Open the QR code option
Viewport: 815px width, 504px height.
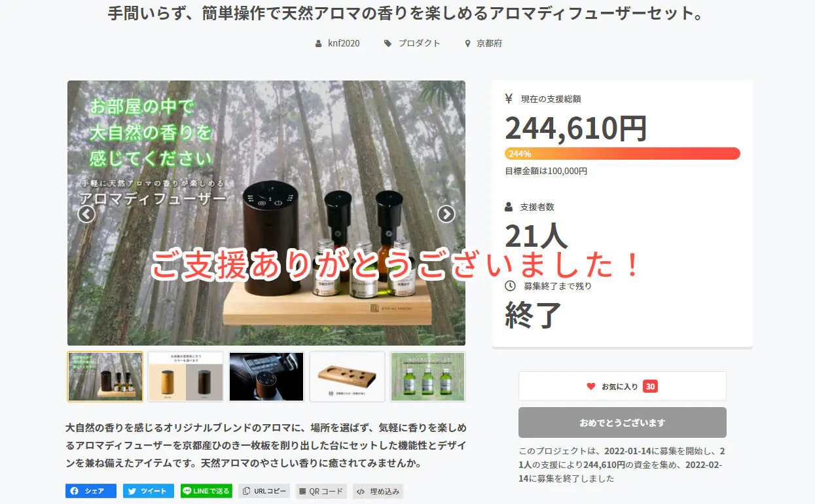pos(321,491)
